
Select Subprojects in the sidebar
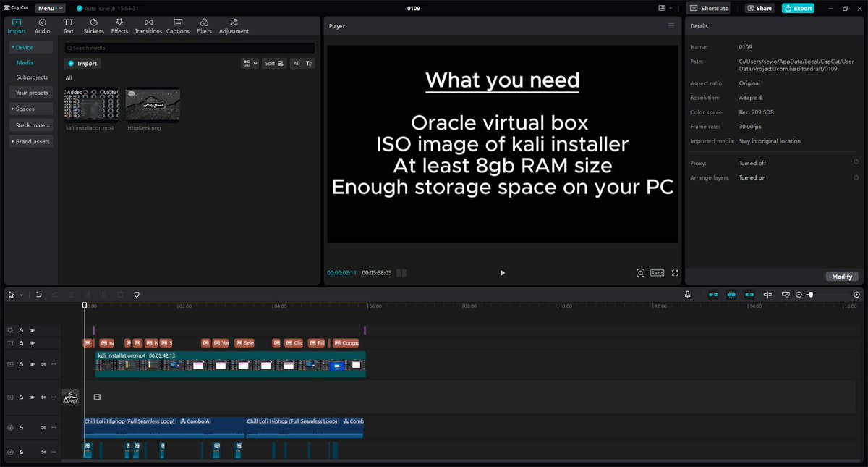[32, 77]
